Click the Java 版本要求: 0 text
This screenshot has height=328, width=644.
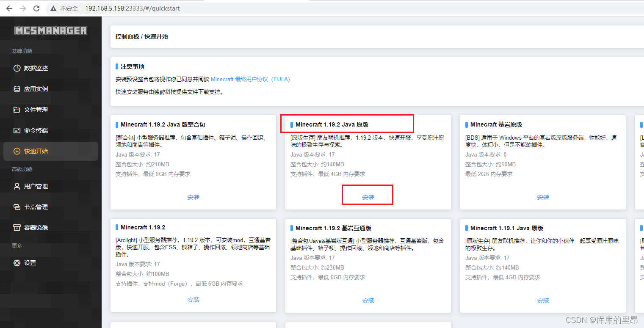(486, 154)
